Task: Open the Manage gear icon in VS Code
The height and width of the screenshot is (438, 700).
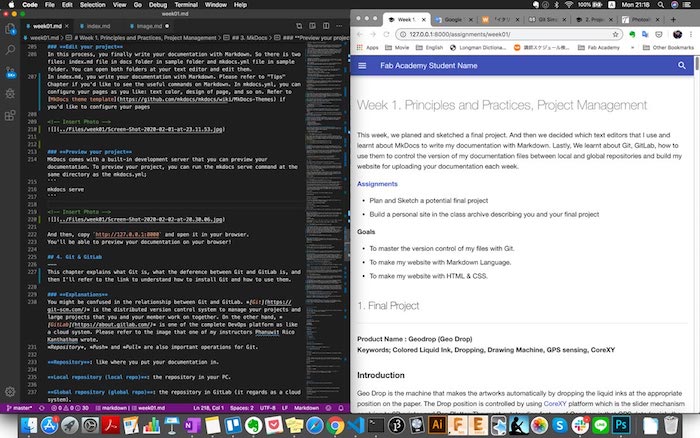Action: tap(10, 392)
